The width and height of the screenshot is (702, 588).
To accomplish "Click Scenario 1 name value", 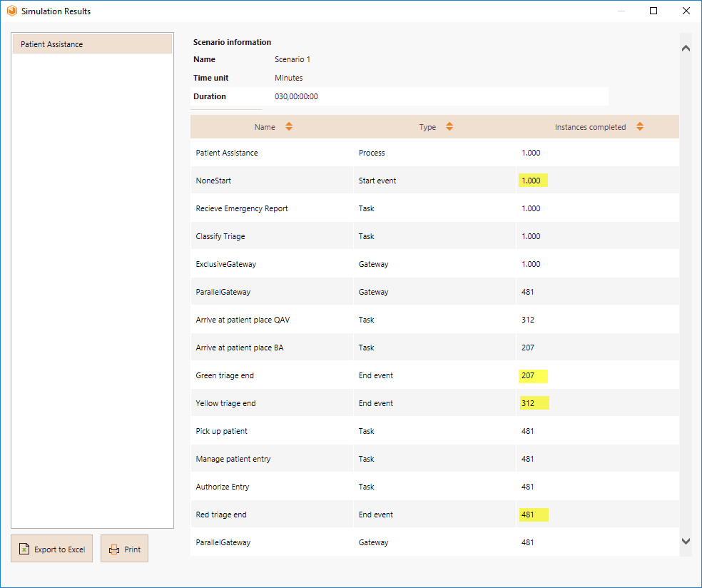I will [x=292, y=59].
